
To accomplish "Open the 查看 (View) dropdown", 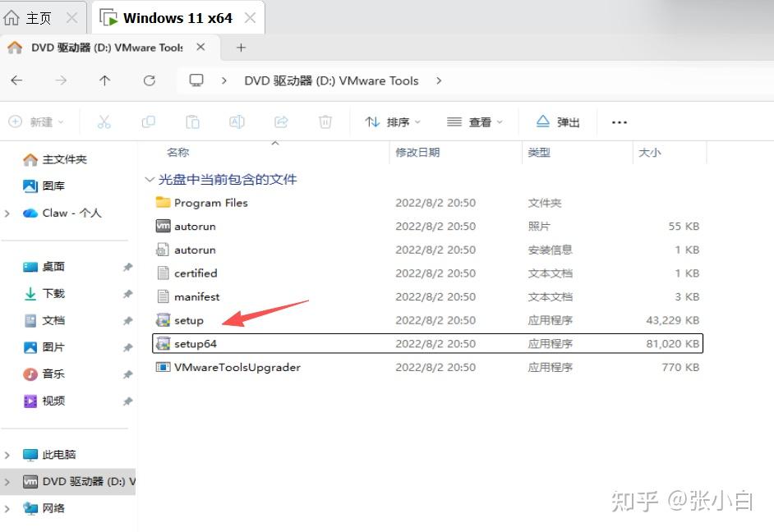I will click(x=474, y=122).
